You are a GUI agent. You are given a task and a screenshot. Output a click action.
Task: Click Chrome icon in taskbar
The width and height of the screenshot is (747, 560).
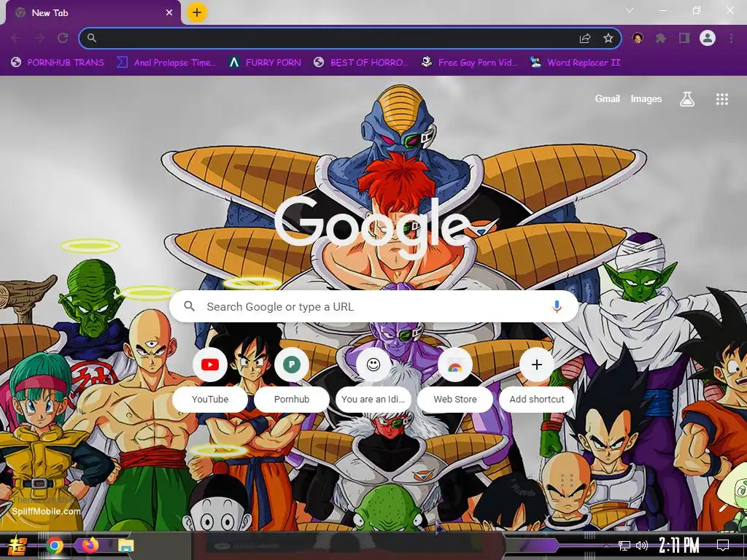tap(55, 545)
